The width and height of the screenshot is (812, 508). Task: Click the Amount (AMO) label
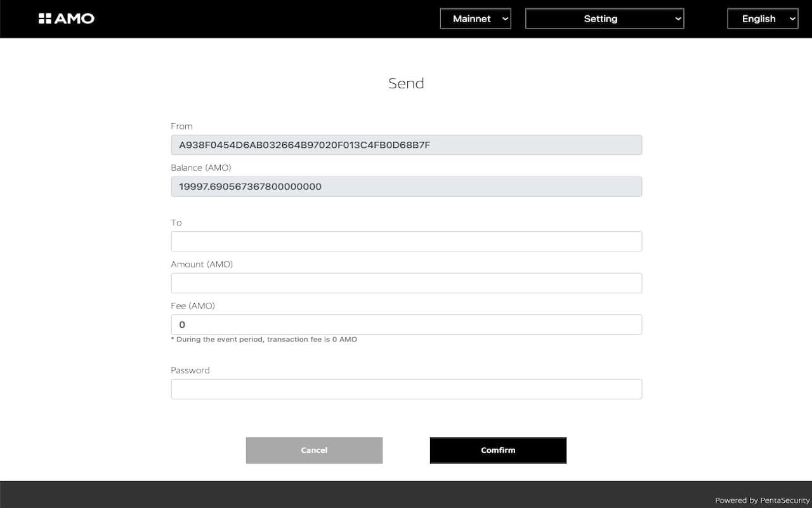(202, 264)
